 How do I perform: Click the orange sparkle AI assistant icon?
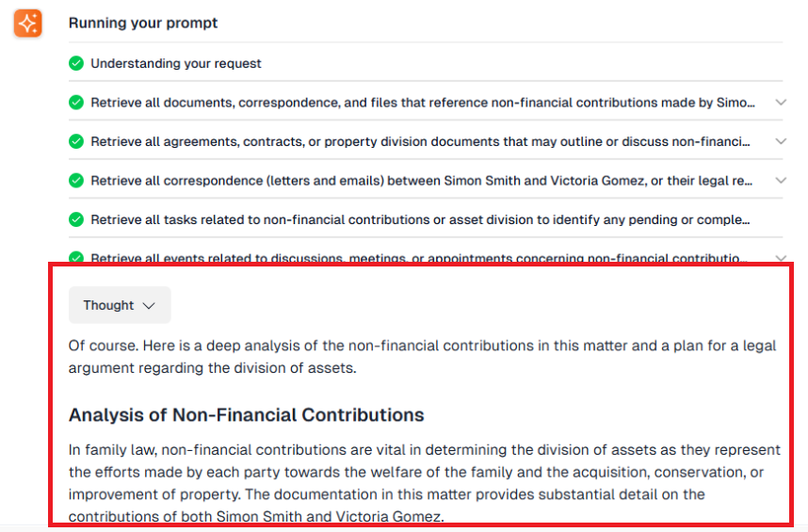[x=27, y=24]
